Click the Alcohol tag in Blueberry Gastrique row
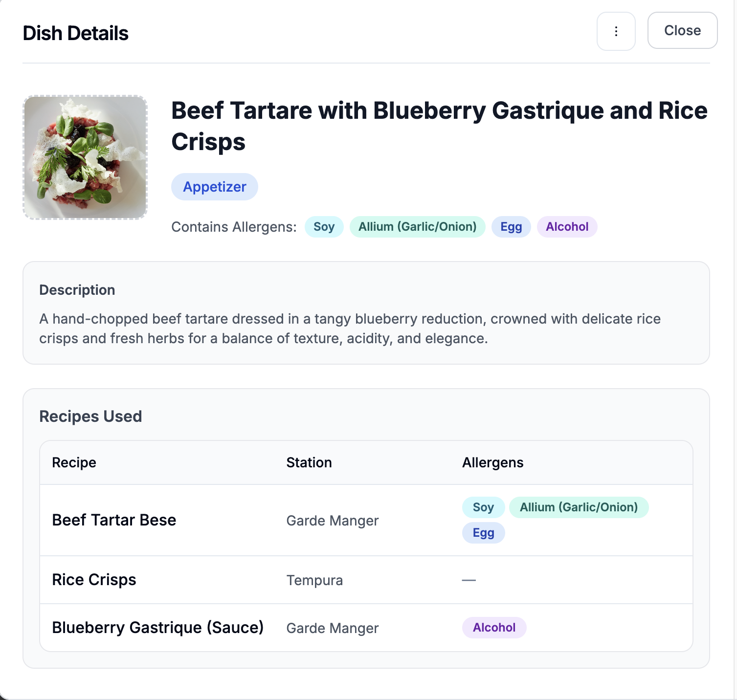The image size is (737, 700). (x=494, y=628)
